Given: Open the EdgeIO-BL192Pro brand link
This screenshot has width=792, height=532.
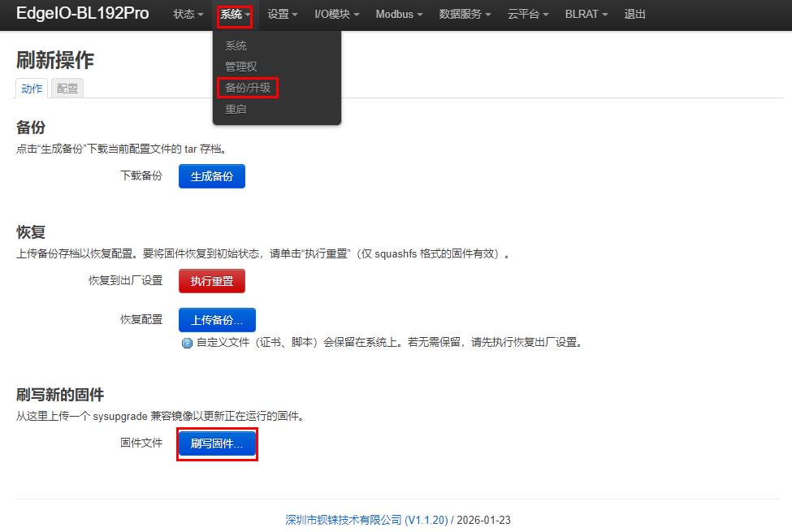Looking at the screenshot, I should (82, 13).
